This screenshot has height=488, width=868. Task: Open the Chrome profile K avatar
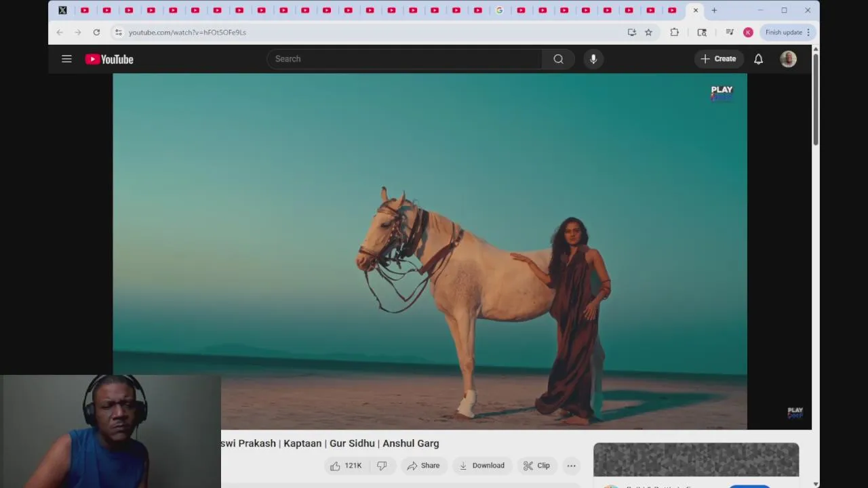tap(748, 32)
